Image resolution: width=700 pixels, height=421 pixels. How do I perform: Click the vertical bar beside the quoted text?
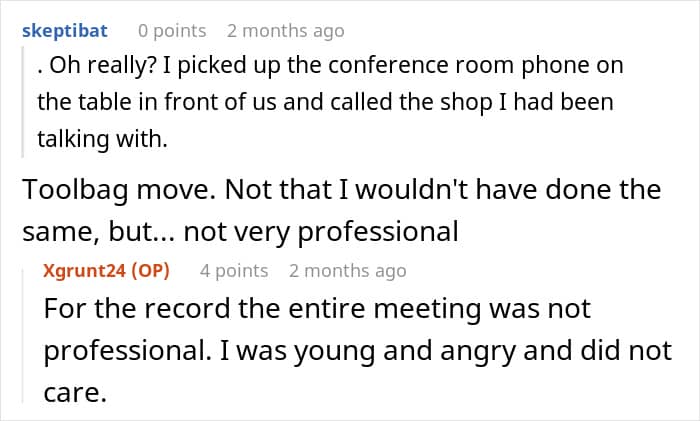click(x=24, y=103)
